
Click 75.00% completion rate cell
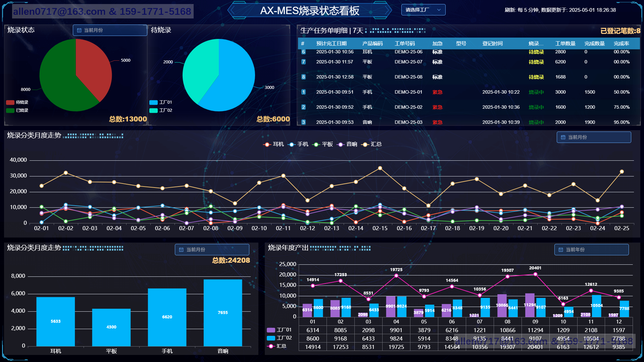622,107
